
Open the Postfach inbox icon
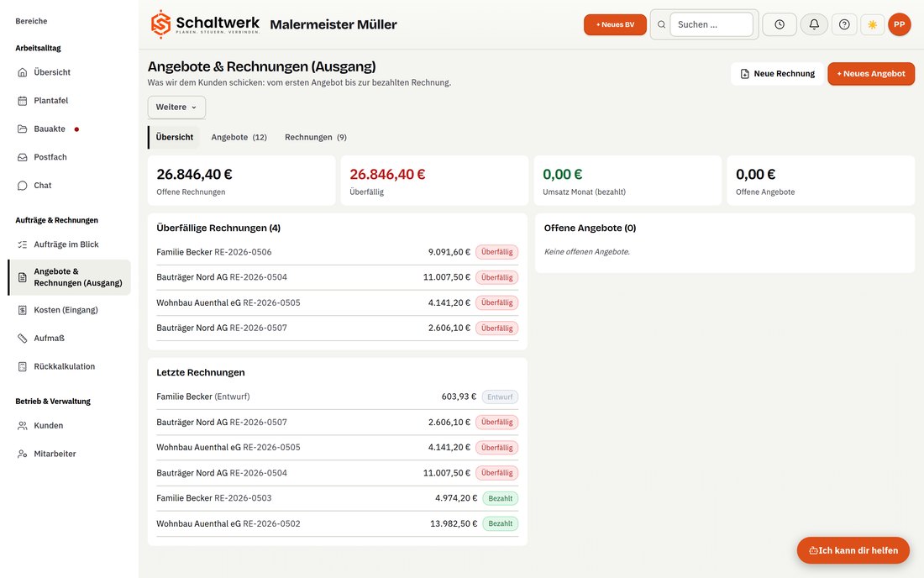[x=23, y=157]
